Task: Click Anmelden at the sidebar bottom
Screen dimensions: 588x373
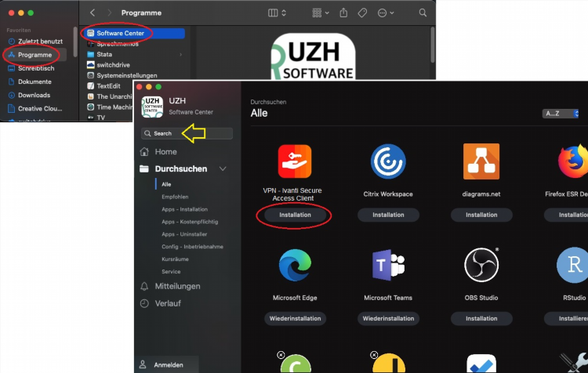Action: 169,364
